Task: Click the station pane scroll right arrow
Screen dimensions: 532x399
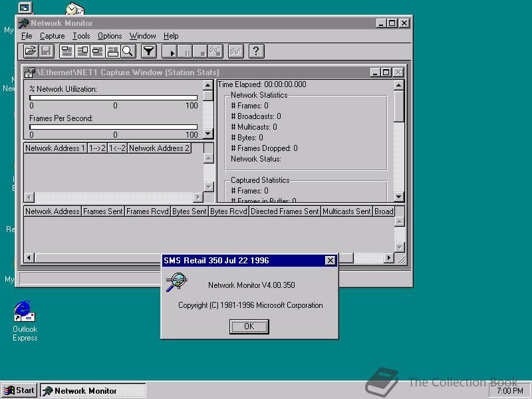Action: pos(389,258)
